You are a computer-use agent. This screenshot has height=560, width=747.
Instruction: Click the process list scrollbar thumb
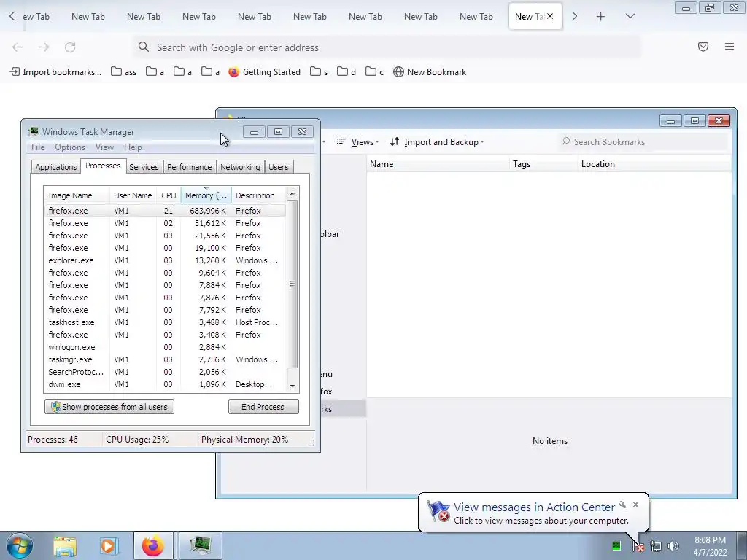pos(293,284)
